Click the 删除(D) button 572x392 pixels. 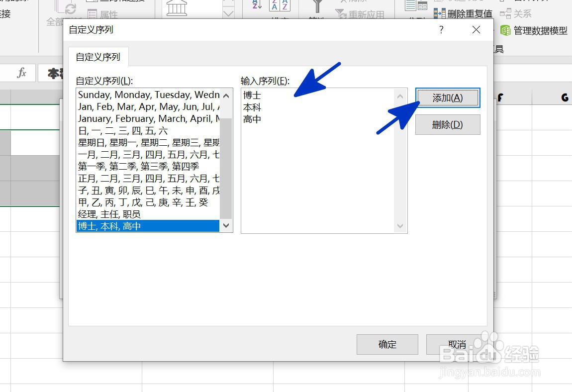(x=448, y=125)
